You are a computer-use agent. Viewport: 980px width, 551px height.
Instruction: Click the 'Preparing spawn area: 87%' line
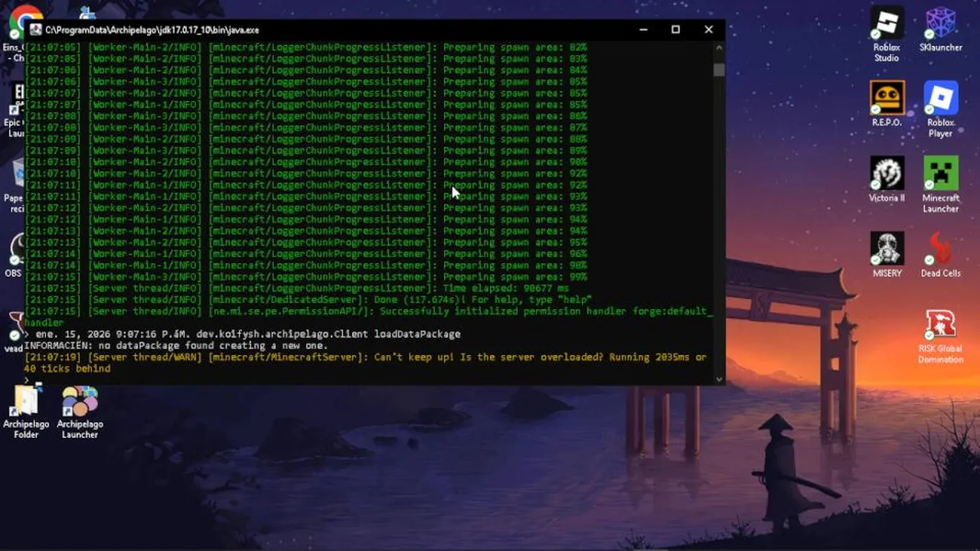click(306, 128)
